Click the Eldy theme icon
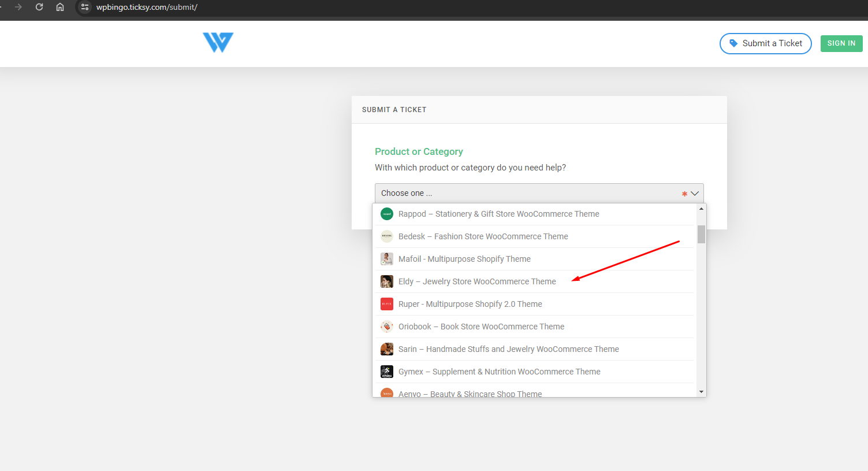This screenshot has height=471, width=868. [387, 281]
